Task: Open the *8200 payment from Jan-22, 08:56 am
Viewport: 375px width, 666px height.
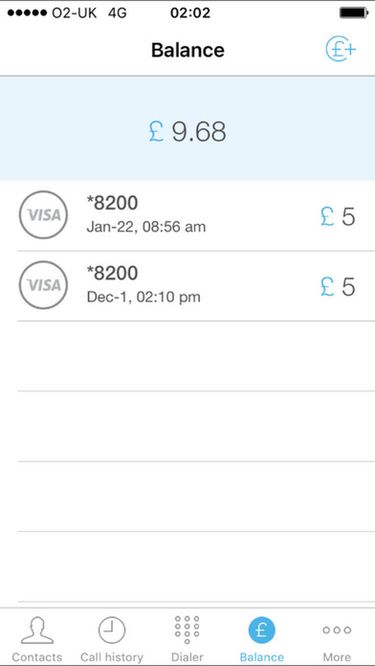Action: coord(196,216)
